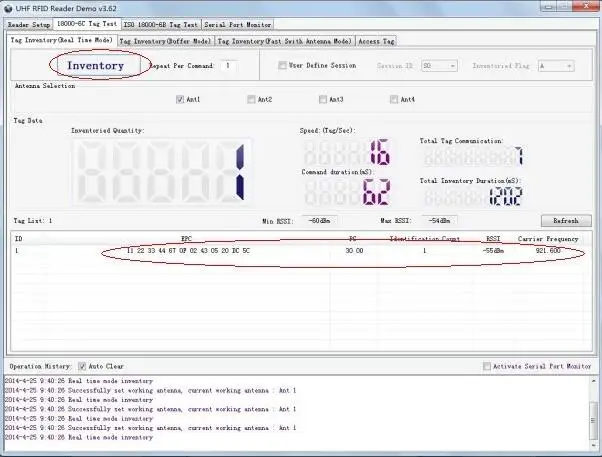The height and width of the screenshot is (457, 602).
Task: Select Tag Inventory (Real Time Mode) tab
Action: point(61,40)
